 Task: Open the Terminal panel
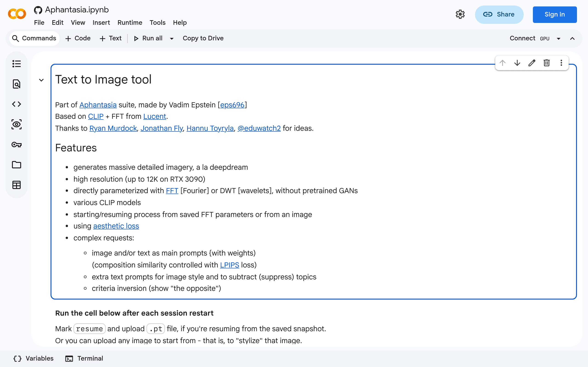[x=84, y=359]
